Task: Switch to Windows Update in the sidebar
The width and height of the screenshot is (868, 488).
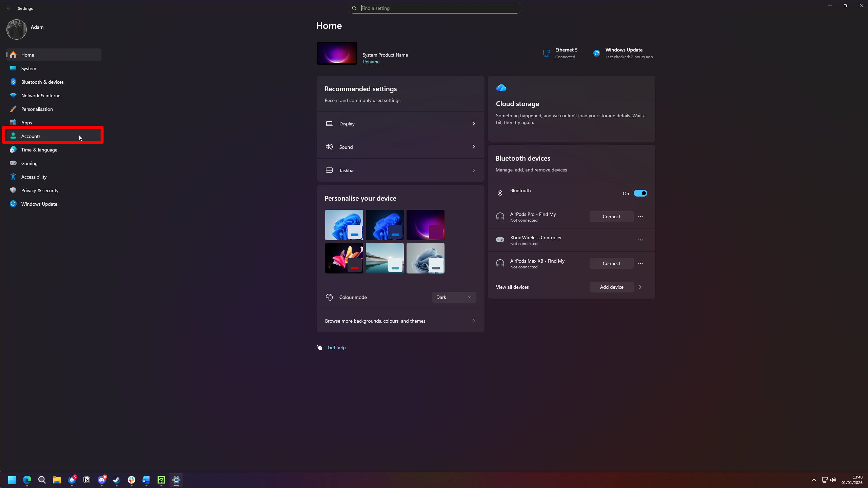Action: (39, 204)
